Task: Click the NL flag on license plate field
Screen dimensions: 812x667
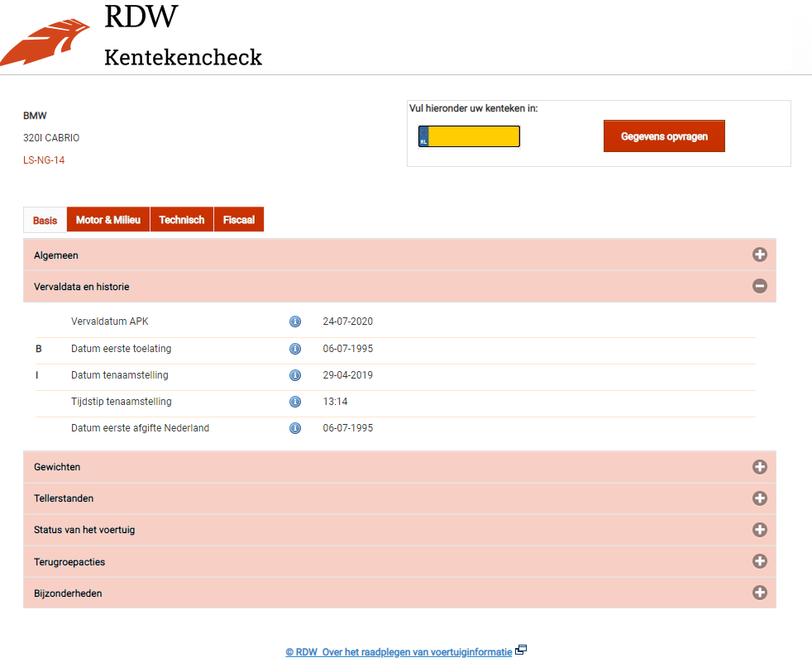Action: 423,136
